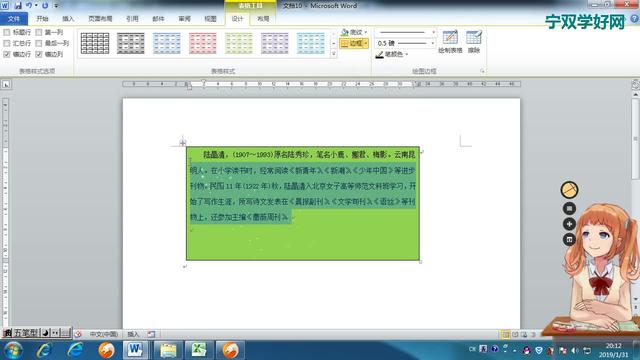Viewport: 640px width, 360px height.
Task: Apply the plain black grid table style
Action: point(95,43)
